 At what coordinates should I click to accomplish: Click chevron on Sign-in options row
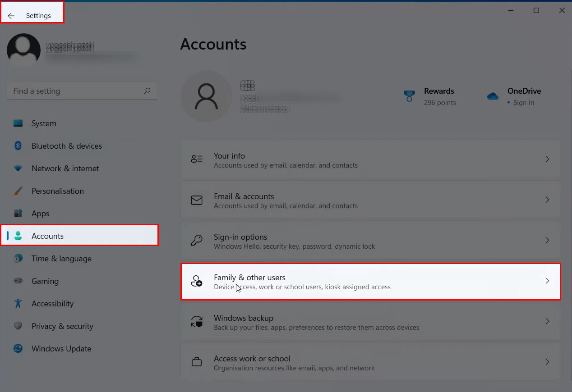click(x=547, y=240)
